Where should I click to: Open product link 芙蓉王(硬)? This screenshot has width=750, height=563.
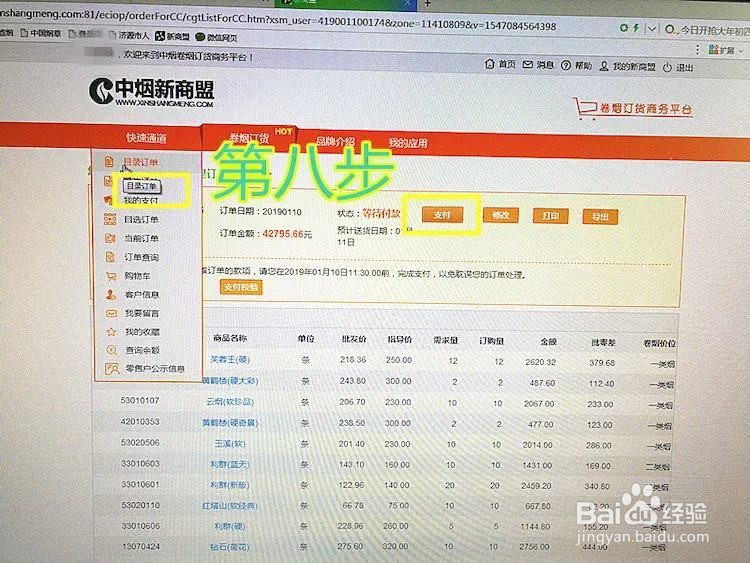[x=230, y=359]
